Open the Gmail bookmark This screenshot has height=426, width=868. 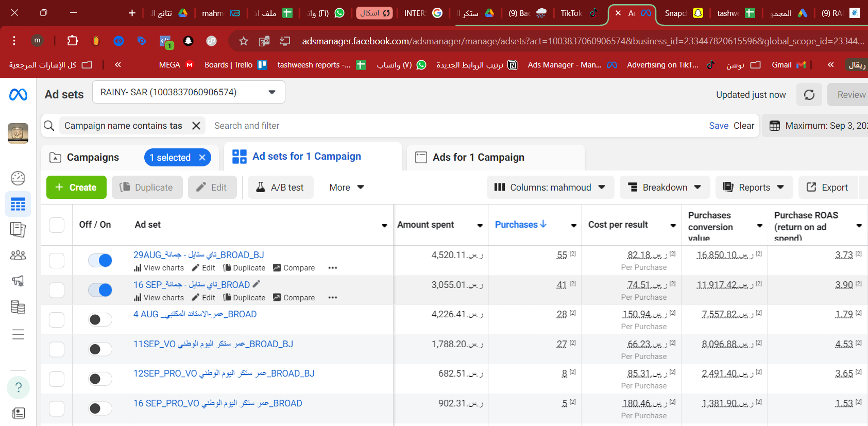788,65
